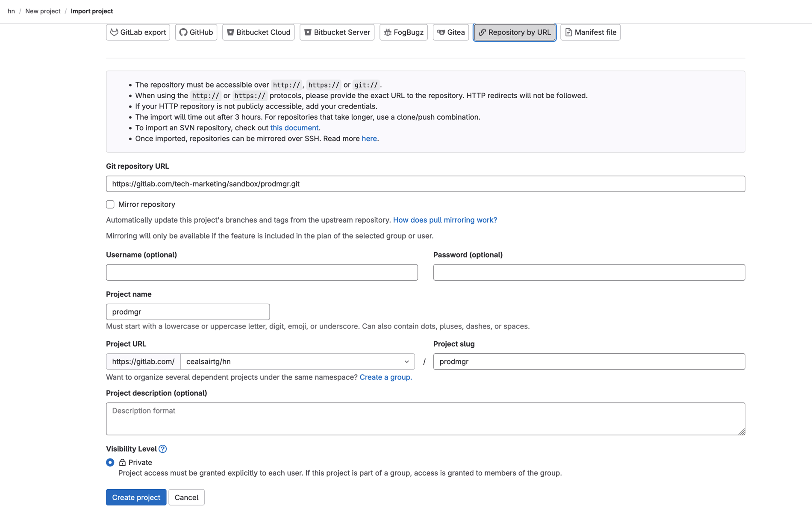Viewport: 812px width, 508px height.
Task: Select the Private visibility level
Action: 110,462
